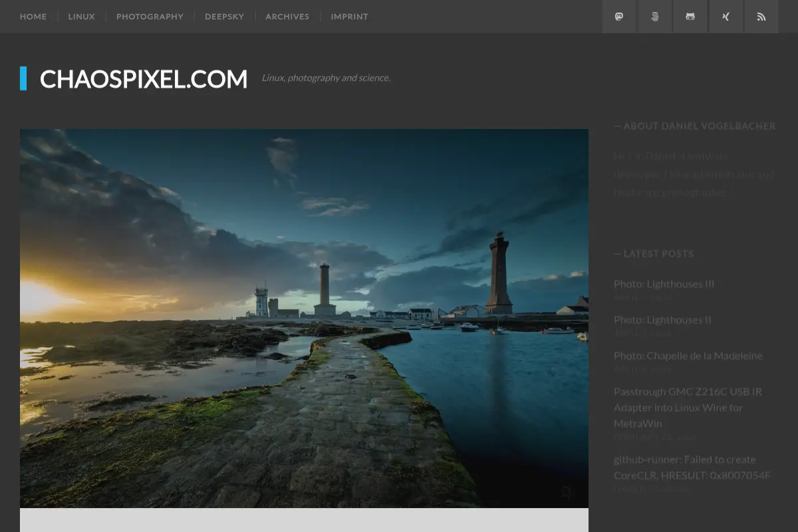
Task: Open the Imprint page
Action: 349,17
